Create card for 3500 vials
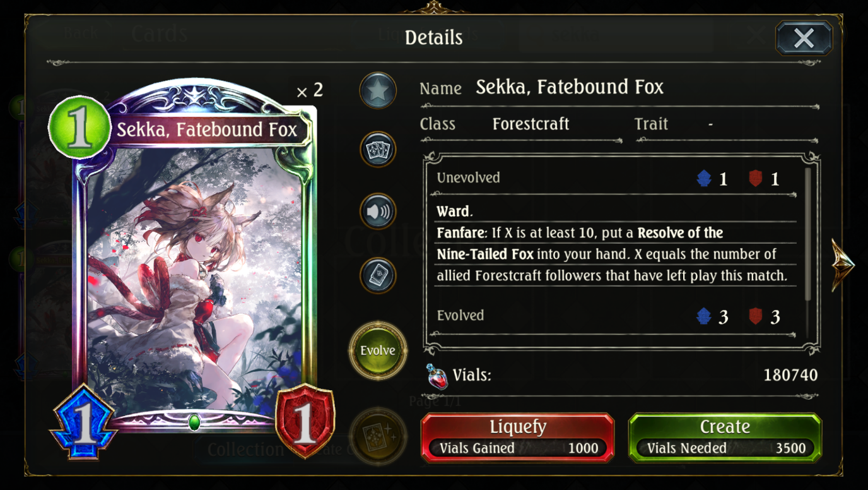 pos(725,438)
